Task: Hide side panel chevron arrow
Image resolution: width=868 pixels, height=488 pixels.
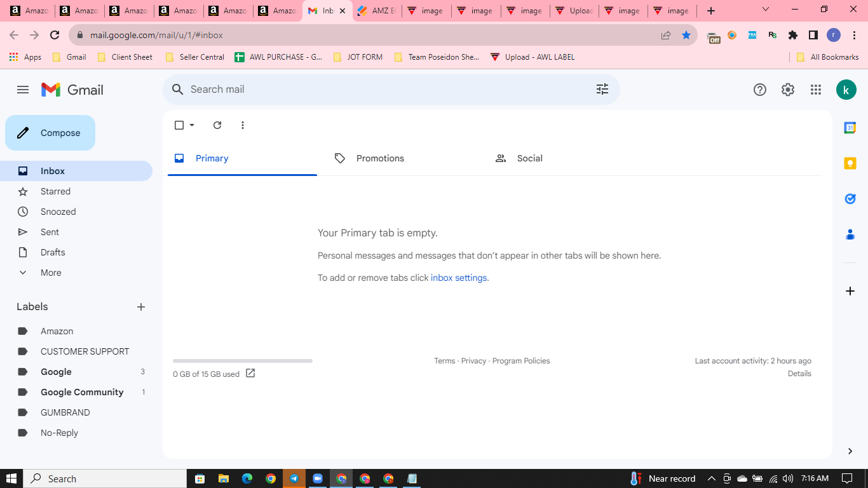Action: pyautogui.click(x=850, y=451)
